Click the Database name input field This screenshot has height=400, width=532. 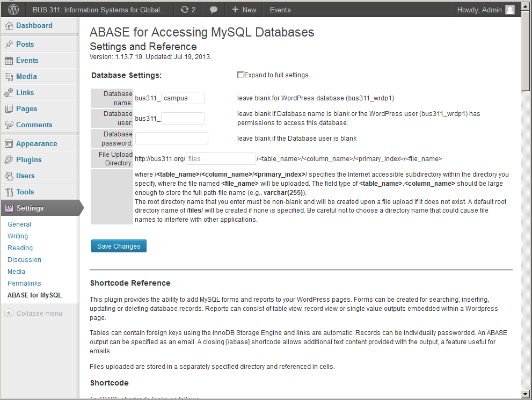click(x=183, y=98)
